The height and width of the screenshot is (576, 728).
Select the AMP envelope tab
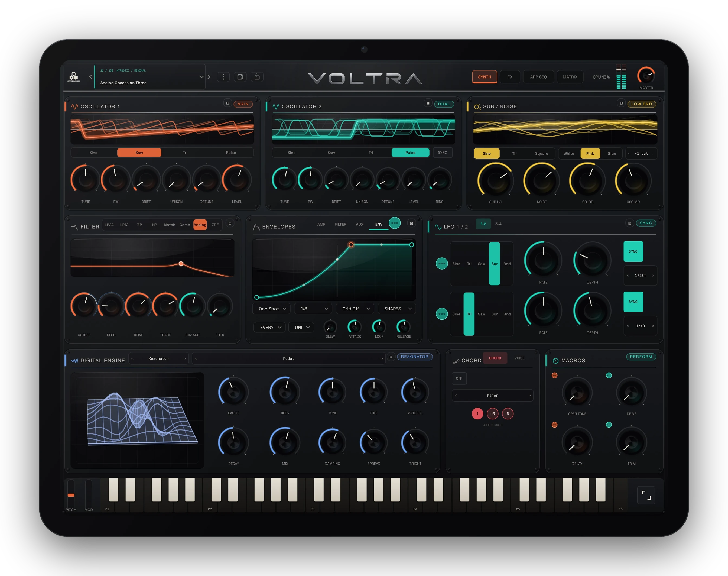321,224
